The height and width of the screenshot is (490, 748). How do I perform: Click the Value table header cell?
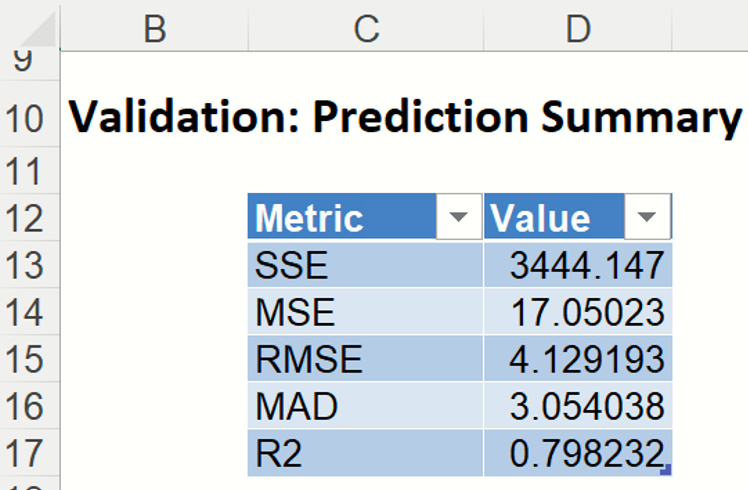coord(550,217)
